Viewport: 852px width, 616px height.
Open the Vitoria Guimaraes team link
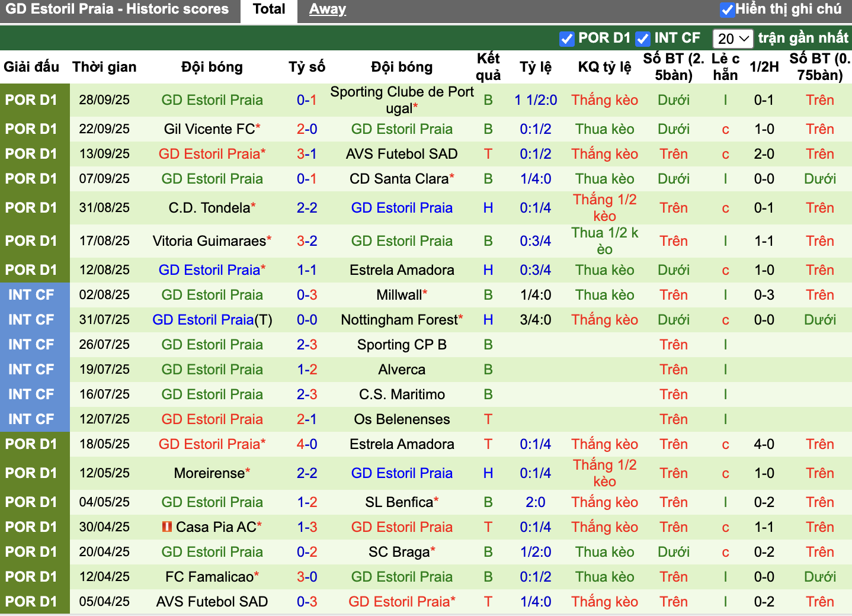point(209,241)
